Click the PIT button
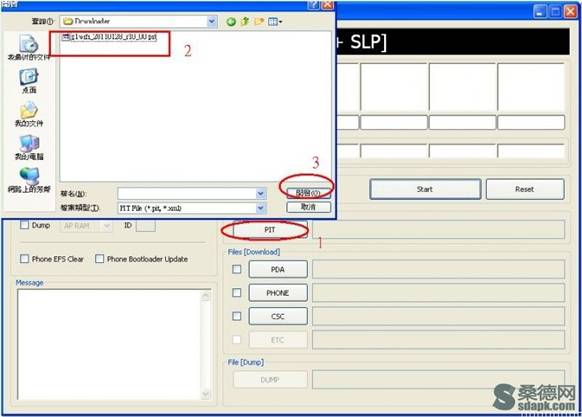 tap(270, 230)
